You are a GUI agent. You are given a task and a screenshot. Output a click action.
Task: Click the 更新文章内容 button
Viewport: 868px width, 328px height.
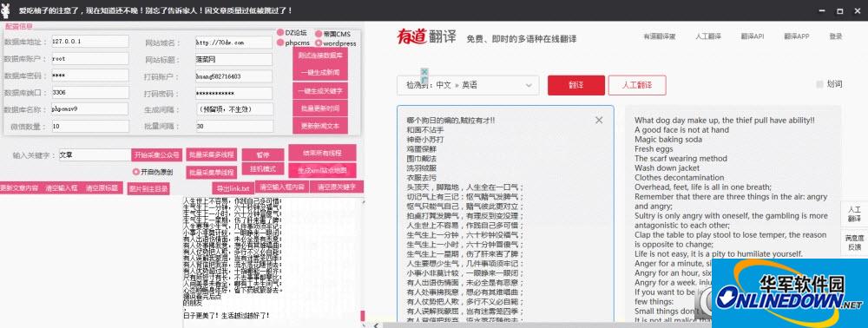coord(20,188)
